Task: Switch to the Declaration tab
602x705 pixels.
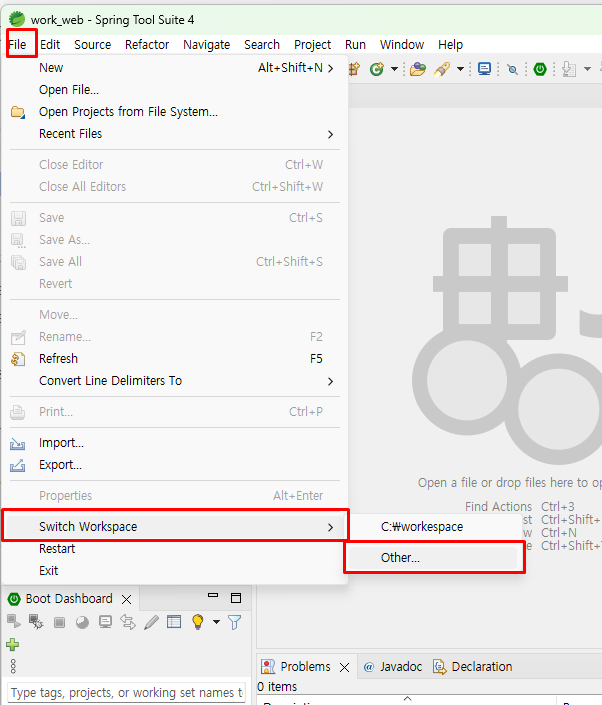Action: pyautogui.click(x=473, y=666)
